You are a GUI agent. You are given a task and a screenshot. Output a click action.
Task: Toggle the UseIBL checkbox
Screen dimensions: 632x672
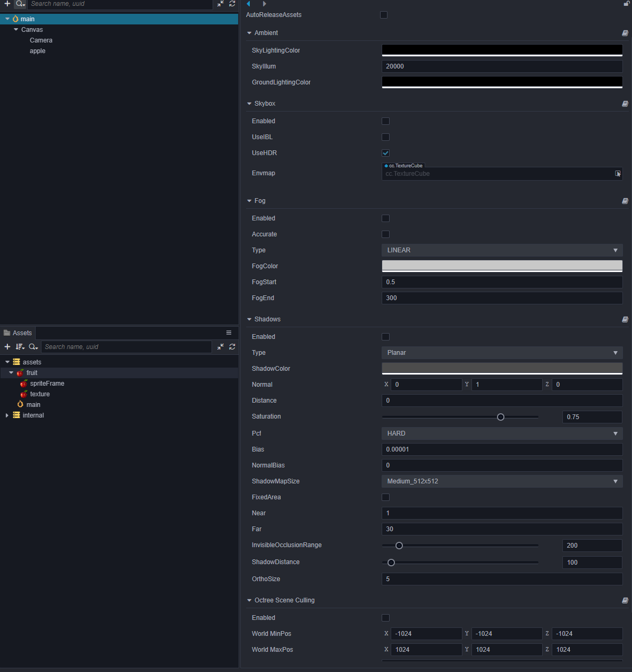(x=385, y=137)
